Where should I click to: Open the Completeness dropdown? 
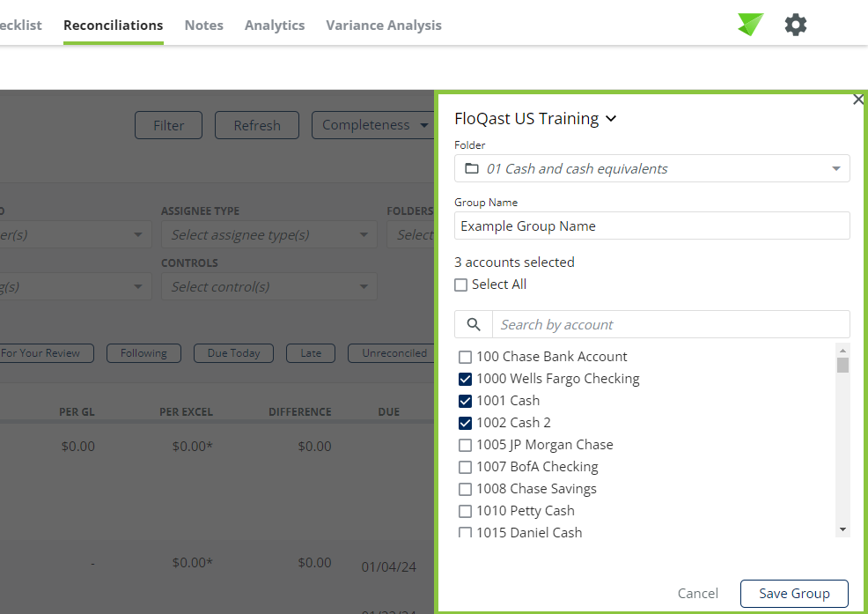372,125
